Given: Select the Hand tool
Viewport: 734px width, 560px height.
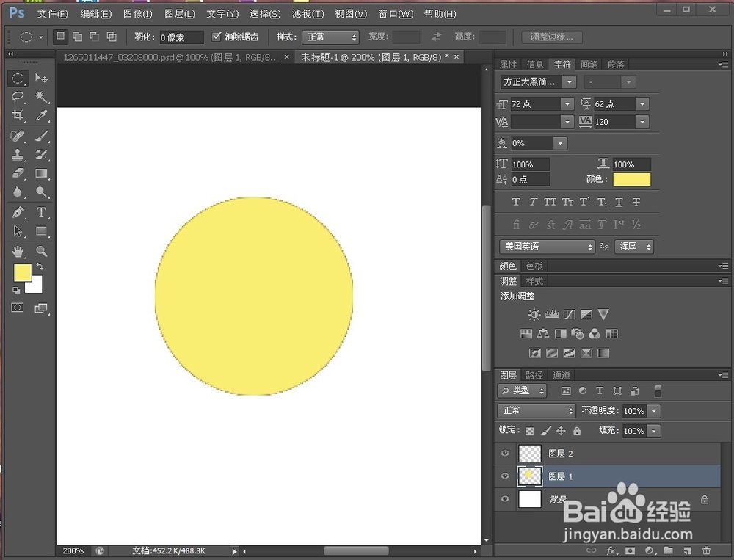Looking at the screenshot, I should click(x=18, y=252).
